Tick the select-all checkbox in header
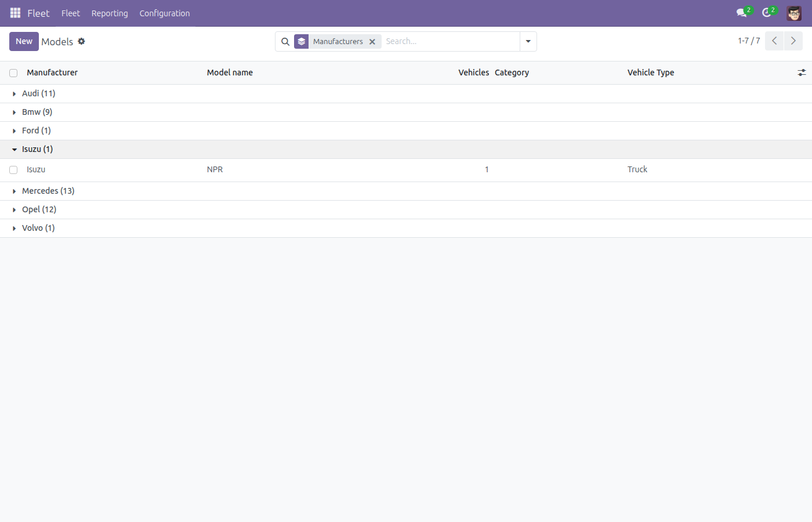The height and width of the screenshot is (522, 812). point(13,73)
